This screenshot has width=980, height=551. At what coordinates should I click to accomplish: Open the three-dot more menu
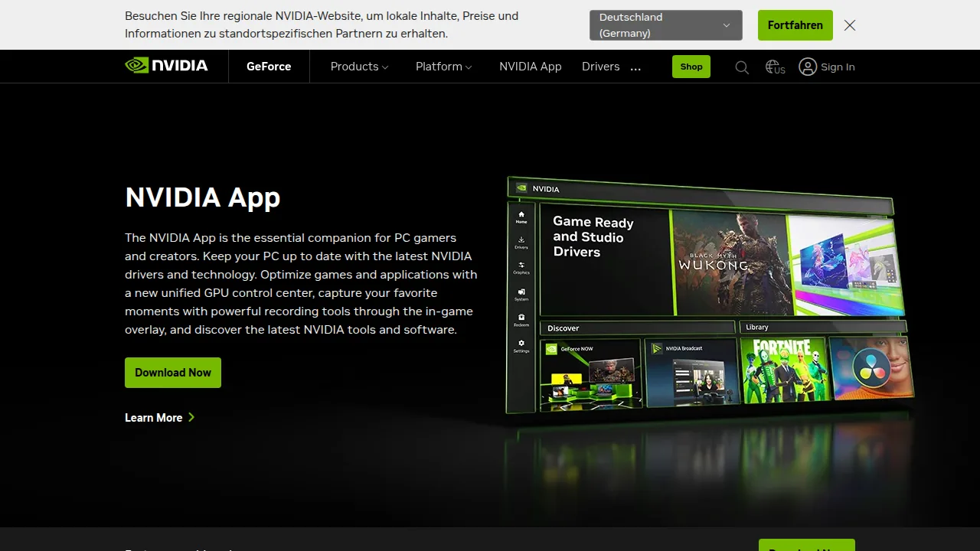[635, 67]
